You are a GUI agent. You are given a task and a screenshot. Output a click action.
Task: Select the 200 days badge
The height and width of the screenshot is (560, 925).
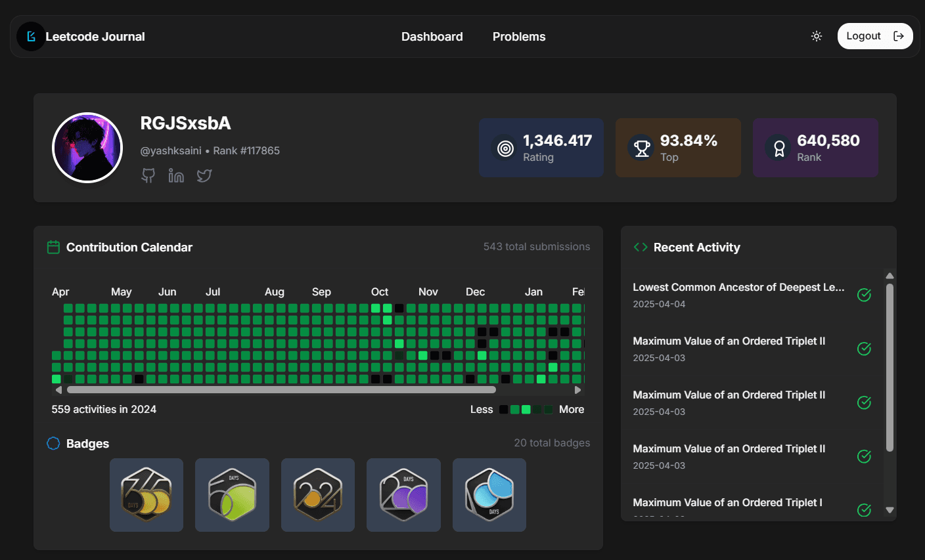point(403,495)
